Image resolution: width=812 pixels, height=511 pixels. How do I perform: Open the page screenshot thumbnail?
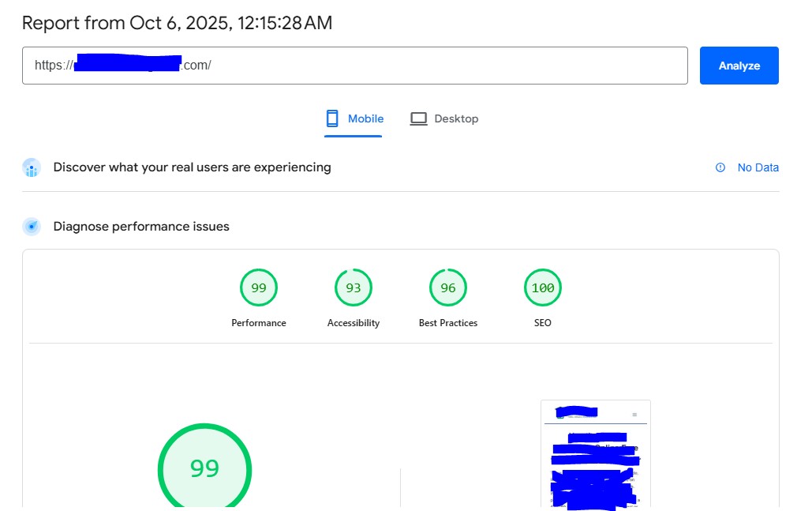coord(596,453)
